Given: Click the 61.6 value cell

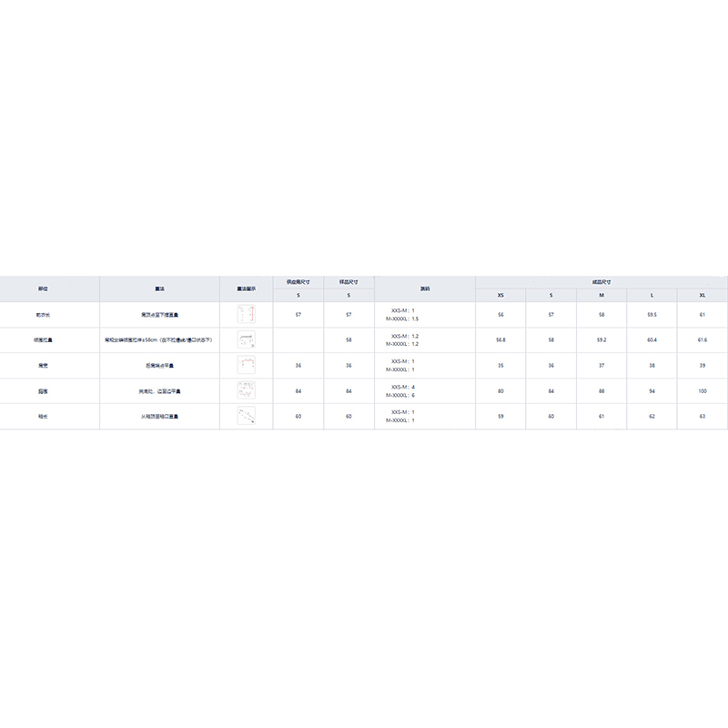Looking at the screenshot, I should 702,339.
